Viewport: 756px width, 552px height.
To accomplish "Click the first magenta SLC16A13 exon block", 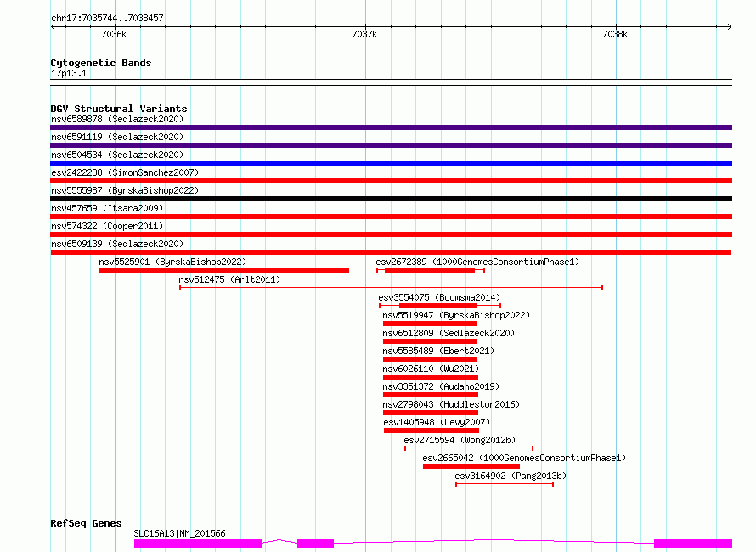I will click(x=198, y=544).
